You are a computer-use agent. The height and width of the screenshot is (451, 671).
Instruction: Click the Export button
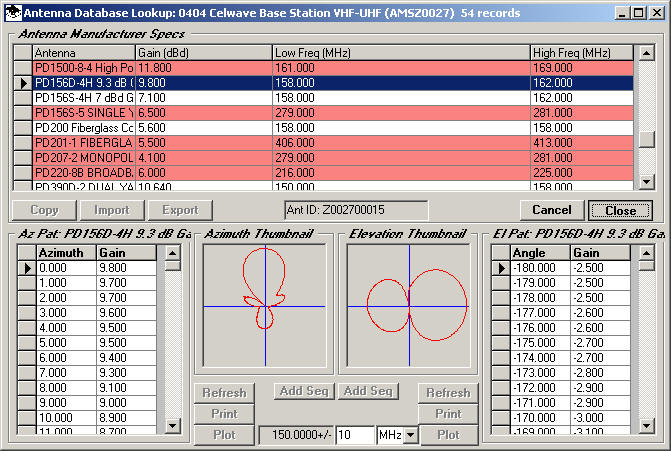[180, 210]
